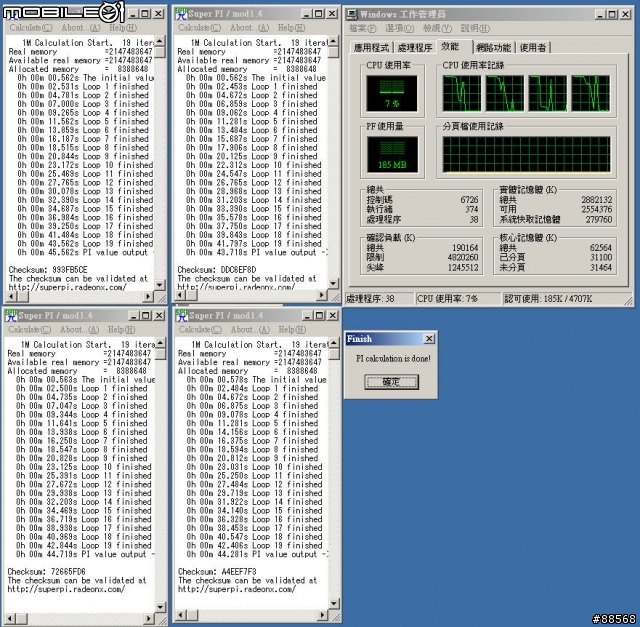Close the Finish dialog with X
Screen dimensions: 640x627
[x=429, y=339]
